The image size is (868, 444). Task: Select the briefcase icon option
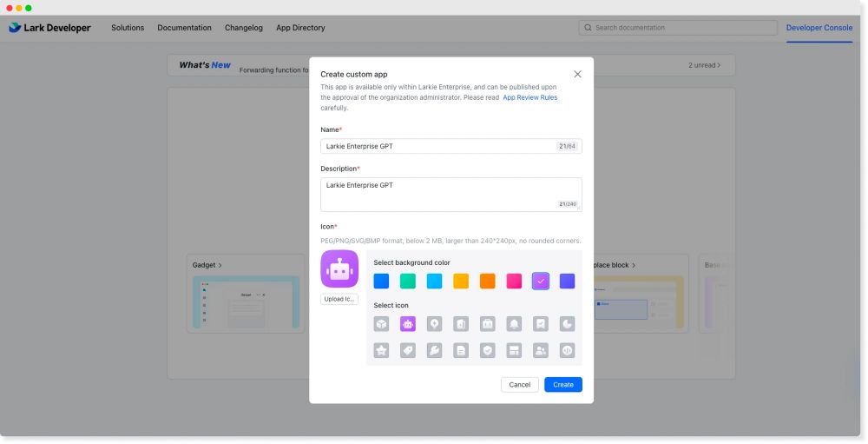coord(488,323)
